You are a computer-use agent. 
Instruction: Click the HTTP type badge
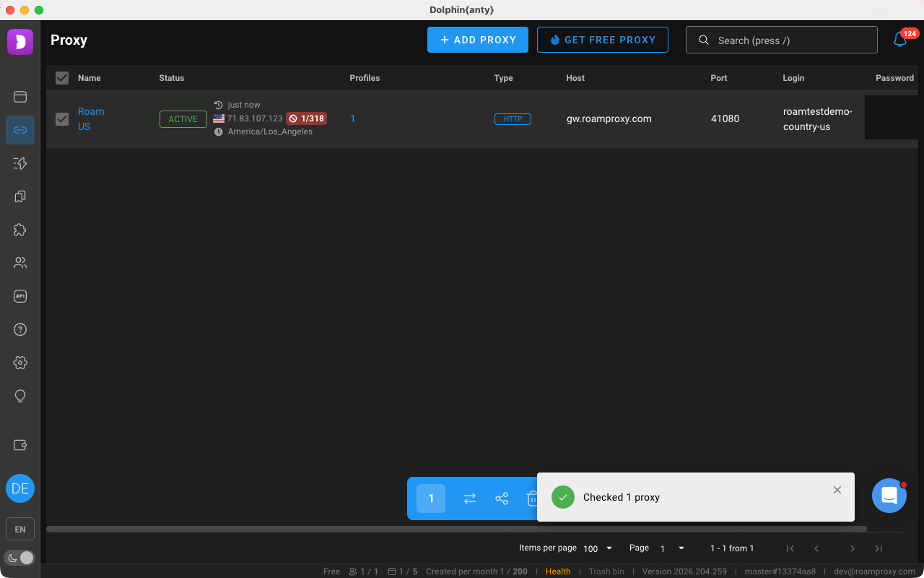(x=513, y=119)
